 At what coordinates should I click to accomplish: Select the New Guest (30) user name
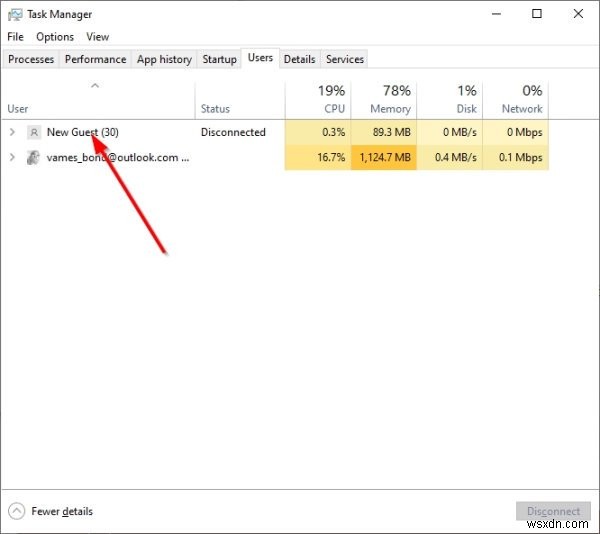click(x=83, y=132)
